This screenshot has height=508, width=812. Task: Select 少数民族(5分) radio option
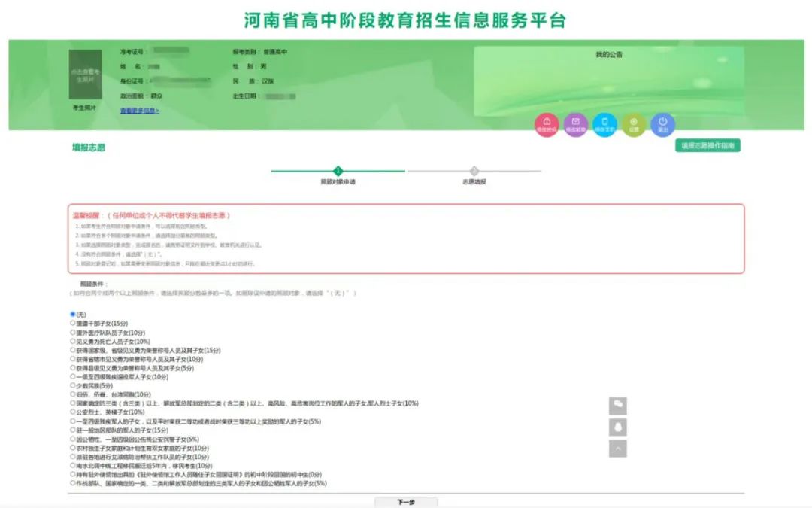(73, 385)
